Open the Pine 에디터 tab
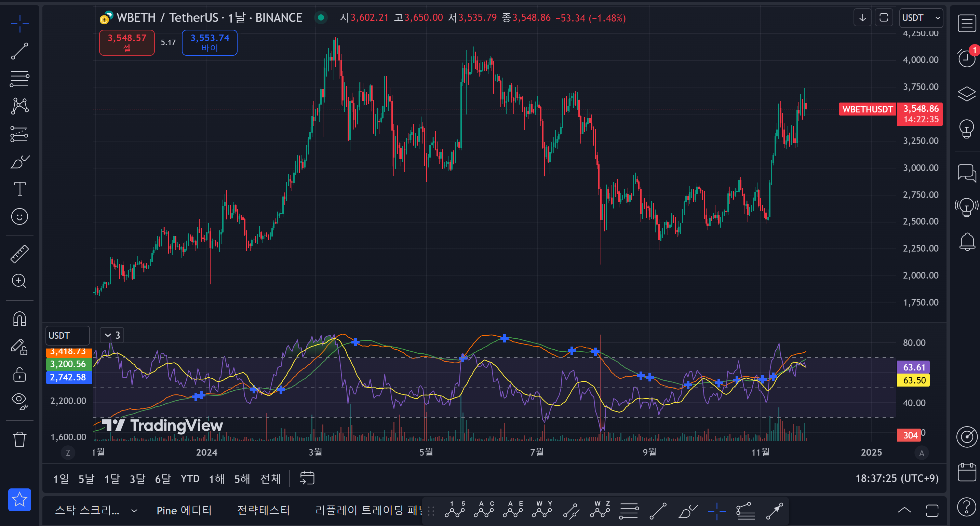The height and width of the screenshot is (526, 980). coord(184,510)
